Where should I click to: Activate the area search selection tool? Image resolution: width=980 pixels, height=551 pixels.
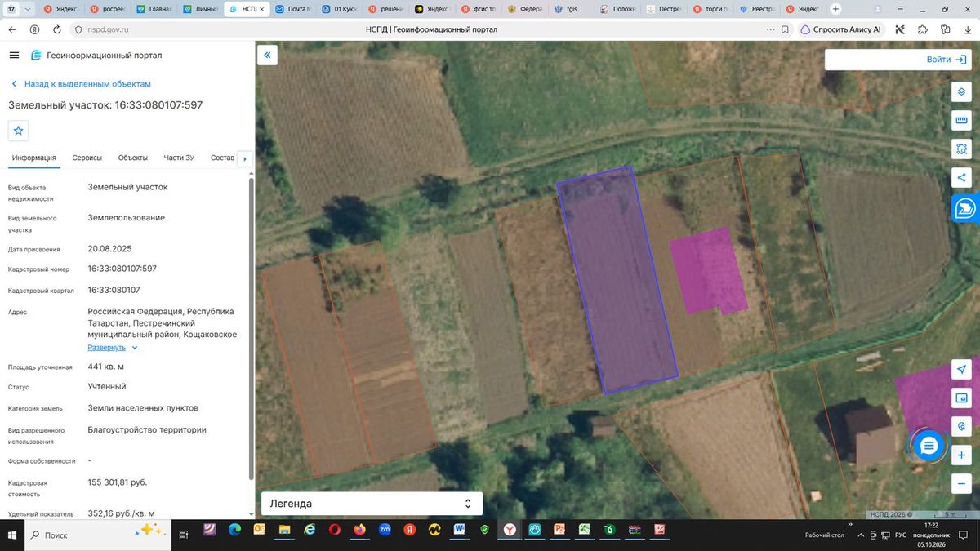click(961, 149)
